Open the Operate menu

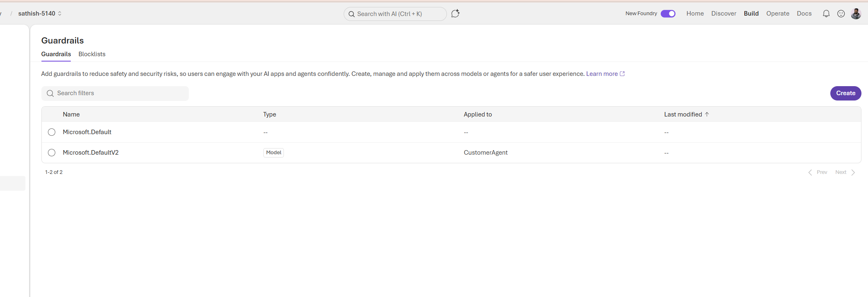coord(777,14)
